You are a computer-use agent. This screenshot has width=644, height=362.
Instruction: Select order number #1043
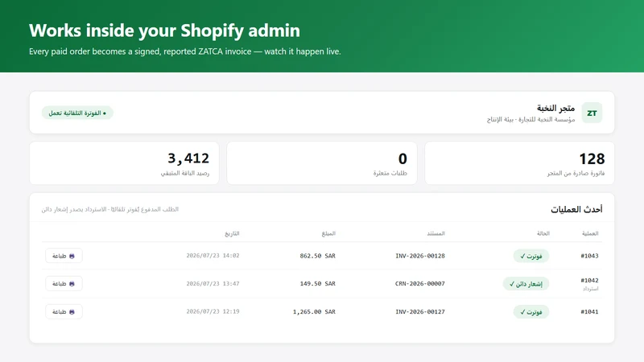(589, 256)
